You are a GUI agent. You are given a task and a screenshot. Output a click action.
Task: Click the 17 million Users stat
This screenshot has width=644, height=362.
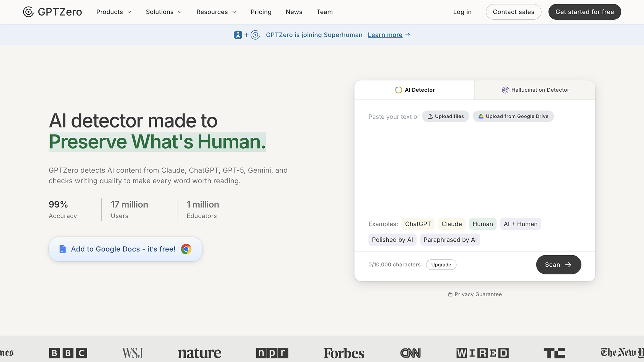129,209
